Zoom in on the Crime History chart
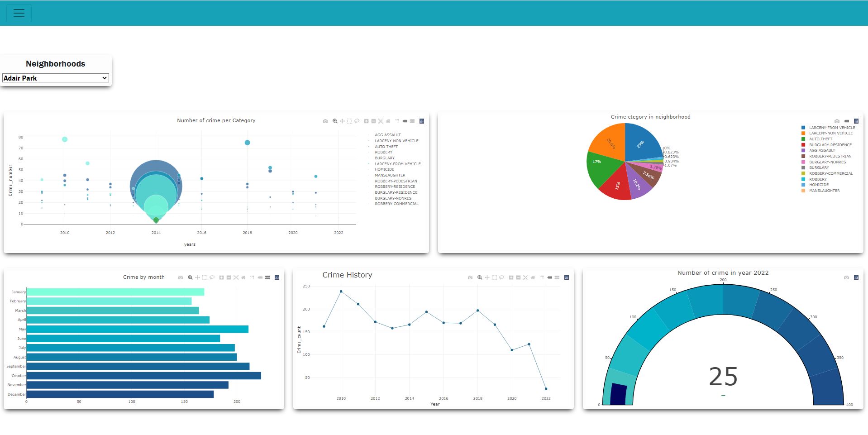The height and width of the screenshot is (435, 868). [511, 277]
